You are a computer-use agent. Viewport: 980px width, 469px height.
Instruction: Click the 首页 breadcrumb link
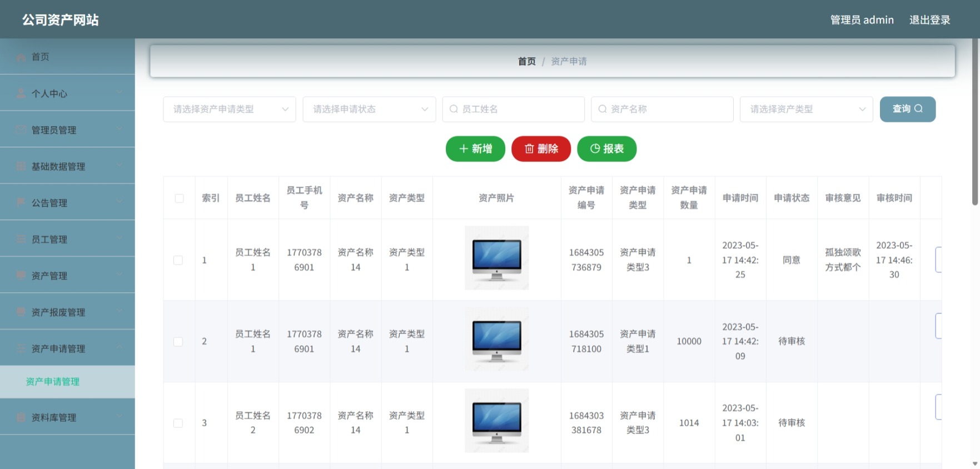coord(526,62)
